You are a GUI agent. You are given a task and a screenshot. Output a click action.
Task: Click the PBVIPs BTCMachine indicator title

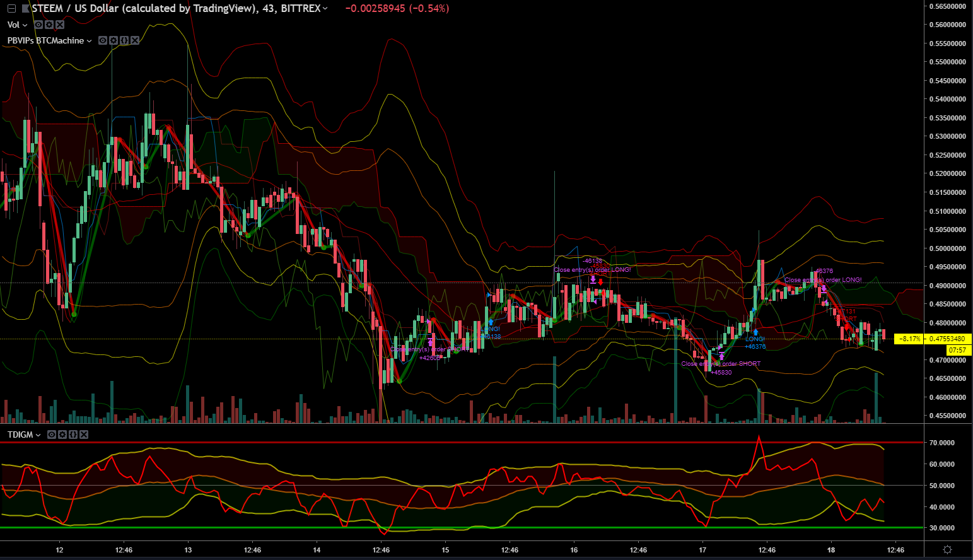click(45, 41)
